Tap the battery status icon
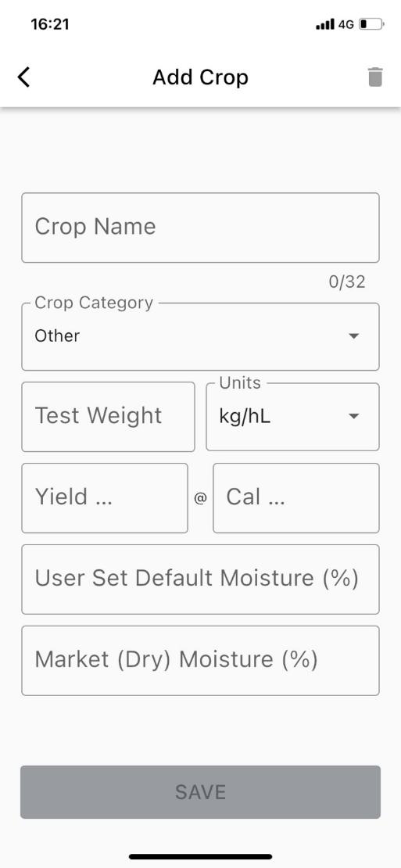Viewport: 401px width, 868px height. [x=371, y=24]
